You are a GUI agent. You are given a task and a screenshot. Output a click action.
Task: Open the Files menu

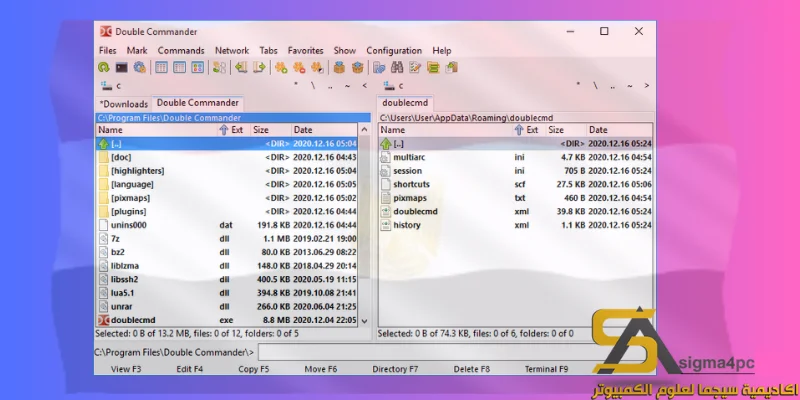(108, 51)
